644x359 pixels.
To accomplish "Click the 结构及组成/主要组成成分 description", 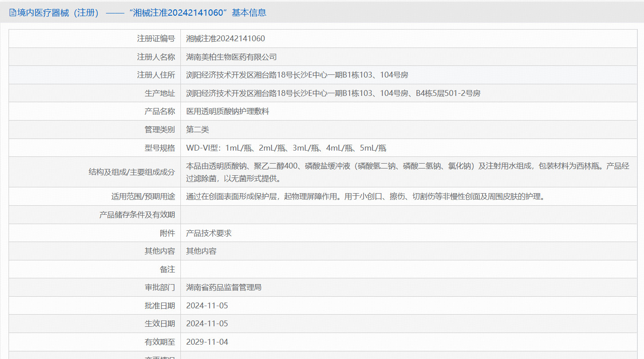I will [x=359, y=172].
